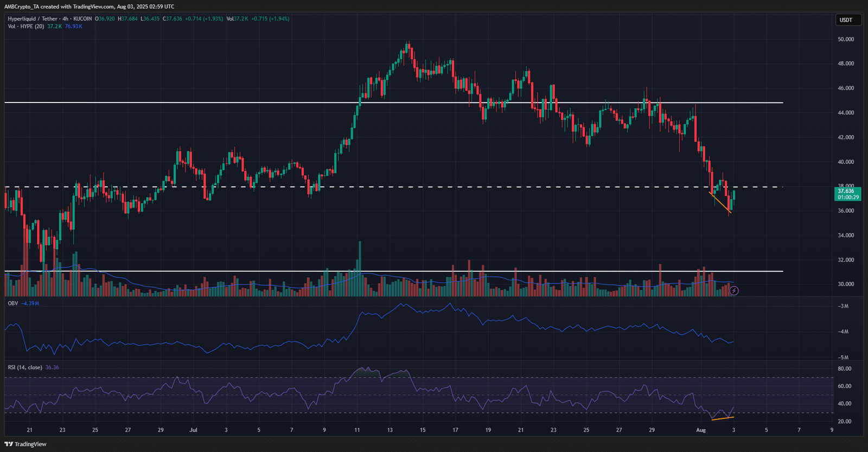Select the orange trendline on price candles
The image size is (868, 452).
[720, 203]
